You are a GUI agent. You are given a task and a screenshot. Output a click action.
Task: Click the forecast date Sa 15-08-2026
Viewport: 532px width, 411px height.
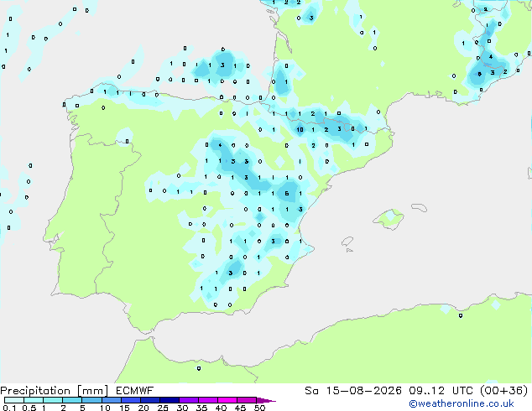[353, 391]
